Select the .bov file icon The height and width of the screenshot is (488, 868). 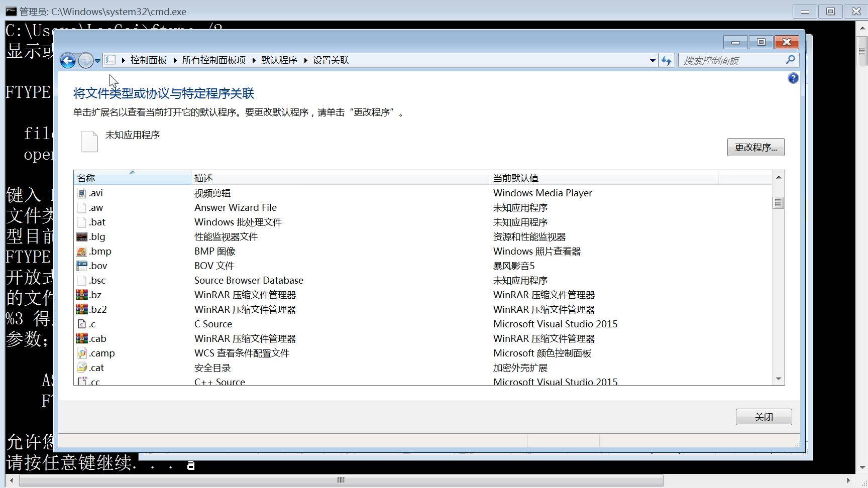[82, 266]
